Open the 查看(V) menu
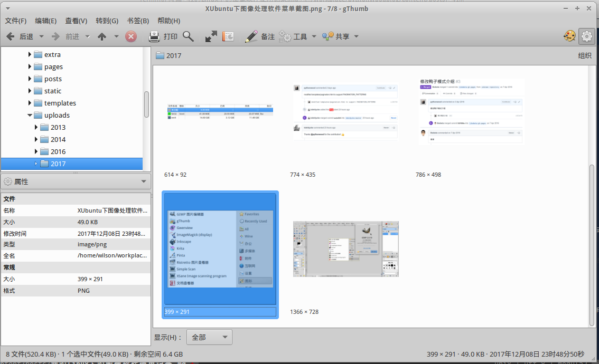 [x=76, y=21]
